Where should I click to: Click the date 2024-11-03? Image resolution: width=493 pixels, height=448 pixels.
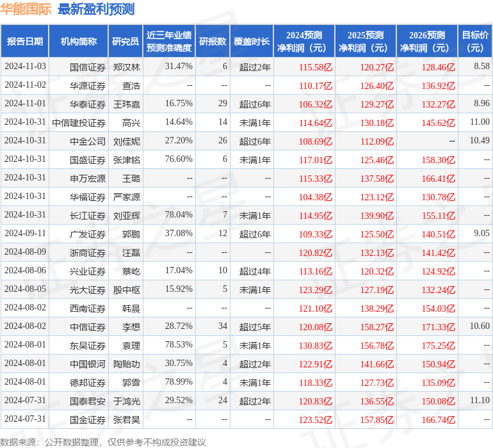pos(25,67)
